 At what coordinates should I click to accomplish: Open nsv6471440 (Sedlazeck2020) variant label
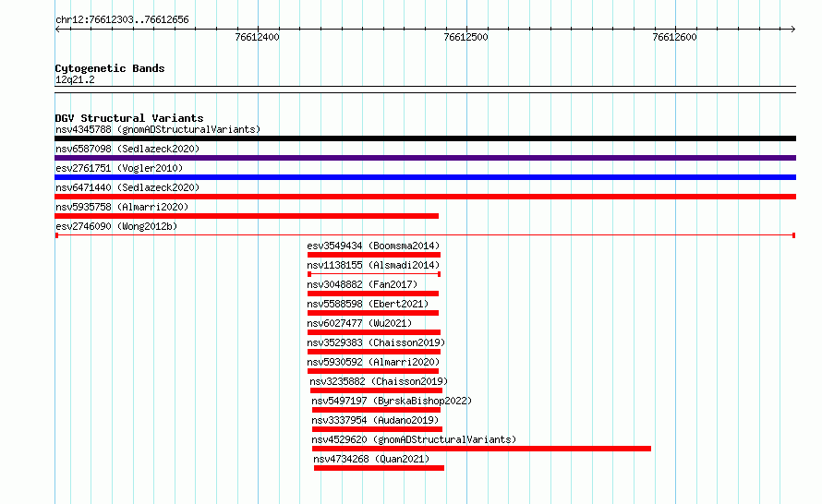127,187
